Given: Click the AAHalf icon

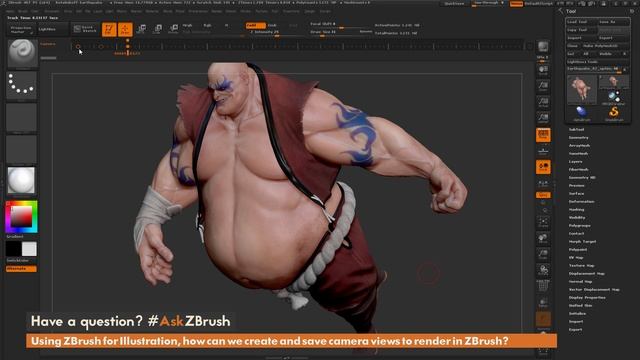Looking at the screenshot, I should (543, 118).
